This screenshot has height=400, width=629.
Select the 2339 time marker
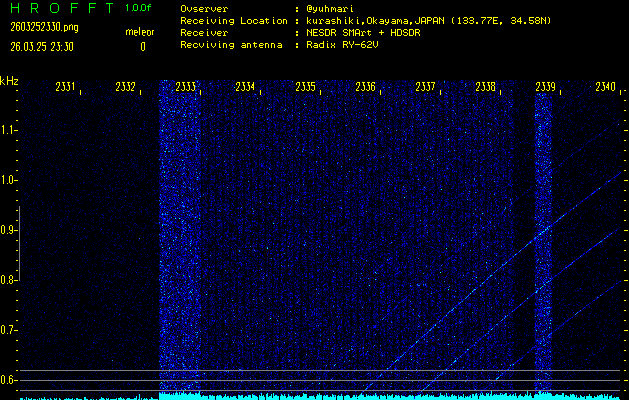tap(546, 87)
